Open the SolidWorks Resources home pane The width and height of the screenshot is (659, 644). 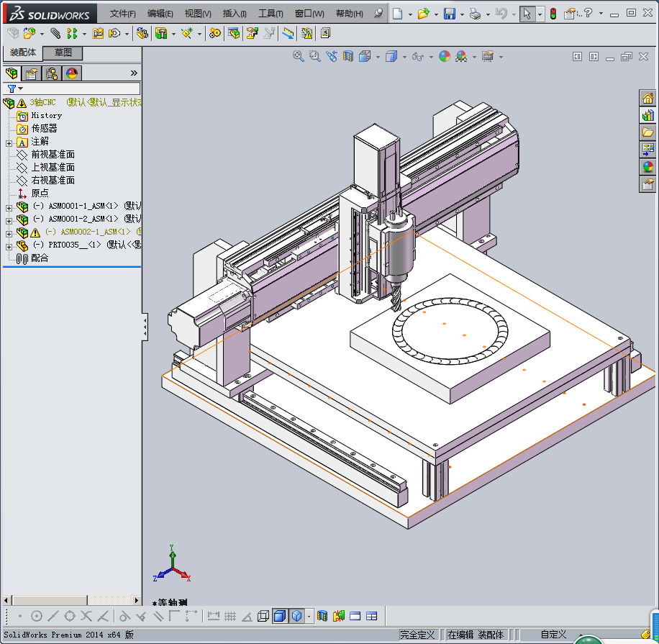click(647, 98)
